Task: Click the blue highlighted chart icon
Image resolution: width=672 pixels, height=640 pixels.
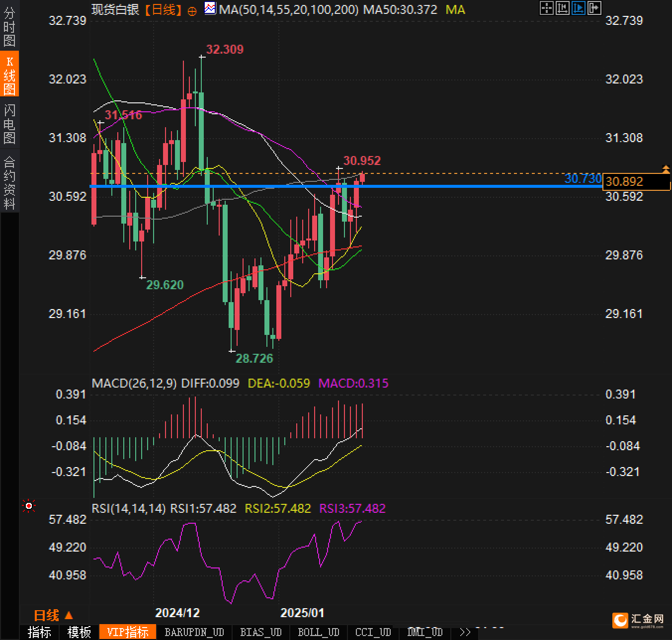Action: point(579,8)
